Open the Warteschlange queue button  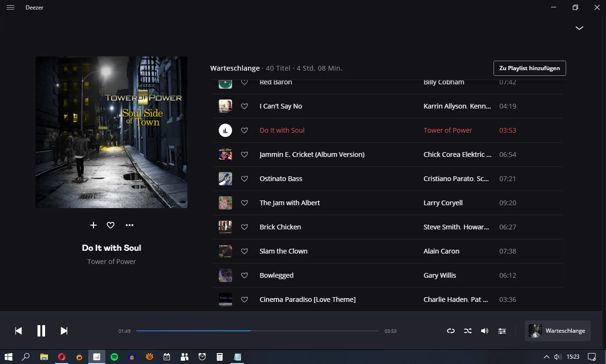(558, 331)
